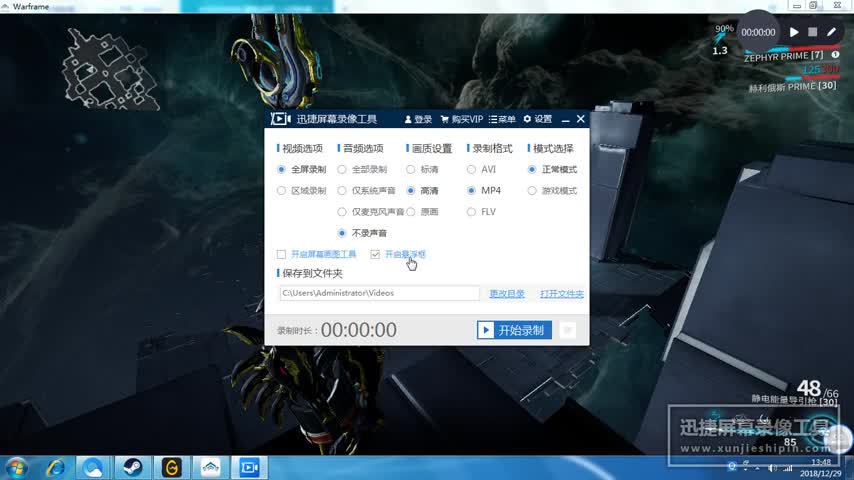Select 游戏模式 game mode
The image size is (854, 480).
pos(552,191)
